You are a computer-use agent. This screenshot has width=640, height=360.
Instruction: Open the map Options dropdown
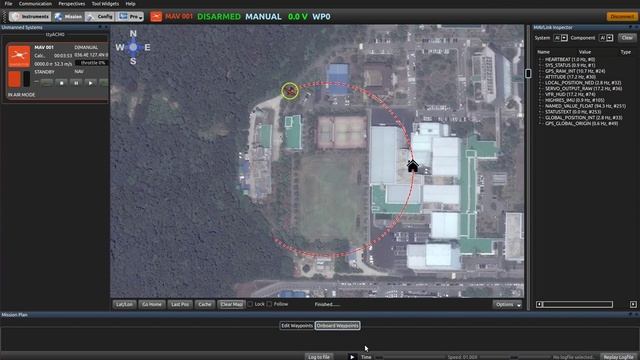coord(507,305)
